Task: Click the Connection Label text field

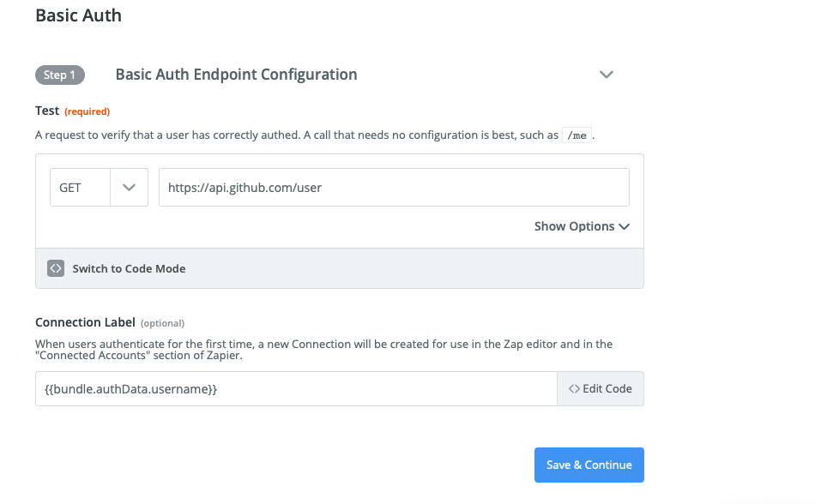Action: point(295,388)
